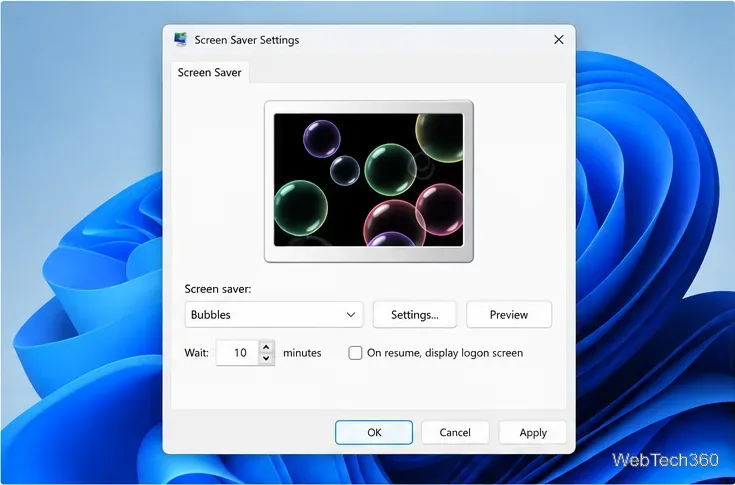The width and height of the screenshot is (735, 485).
Task: Close the Screen Saver Settings dialog
Action: tap(558, 40)
